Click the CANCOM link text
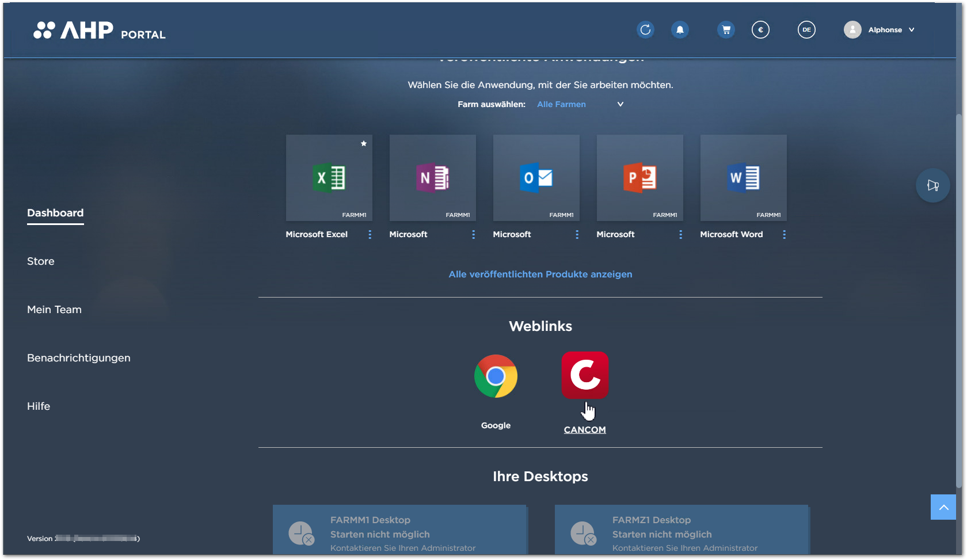This screenshot has height=560, width=967. [x=585, y=430]
